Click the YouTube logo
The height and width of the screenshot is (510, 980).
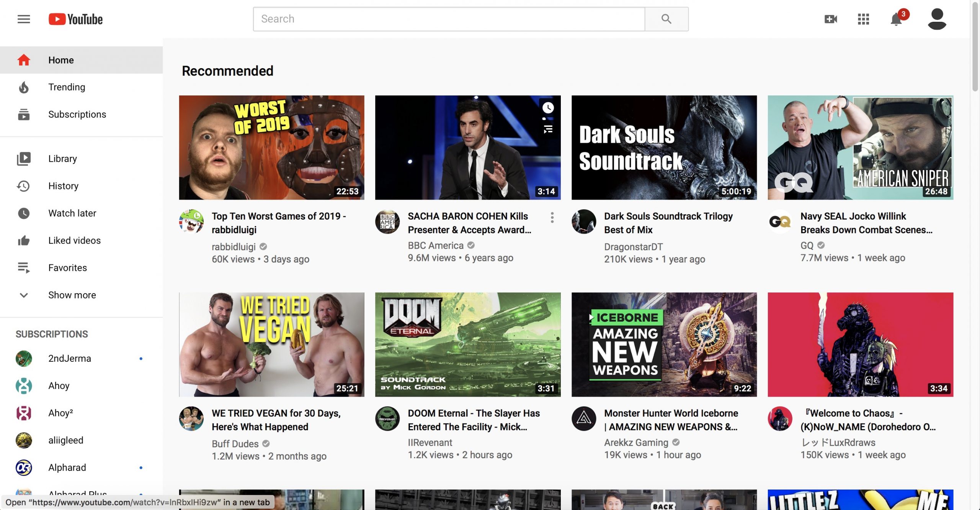click(75, 19)
